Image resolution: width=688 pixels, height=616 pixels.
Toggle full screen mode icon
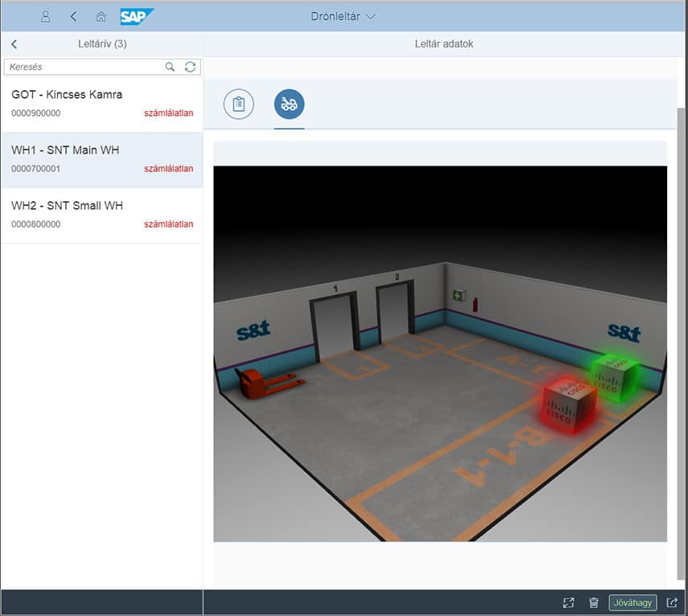(x=568, y=602)
